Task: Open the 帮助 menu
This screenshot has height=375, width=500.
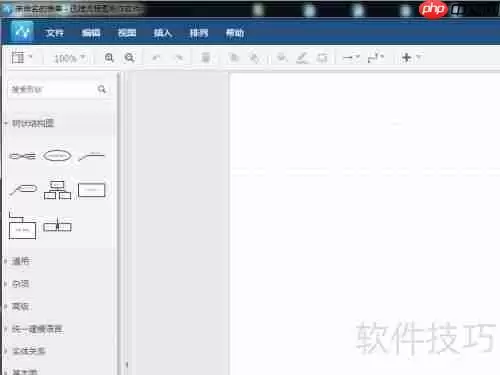Action: point(235,33)
